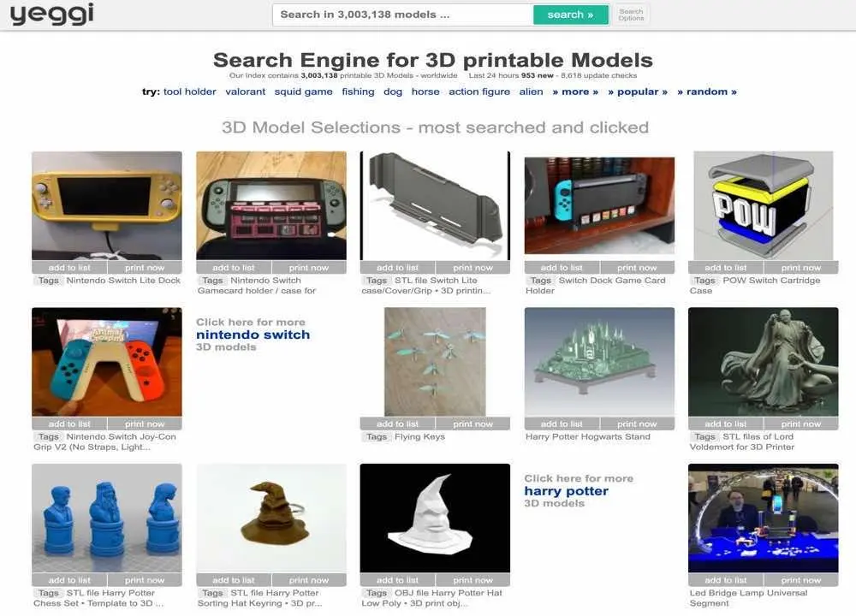Click Tags for Harry Potter Chess Set
This screenshot has width=856, height=616.
pyautogui.click(x=48, y=593)
